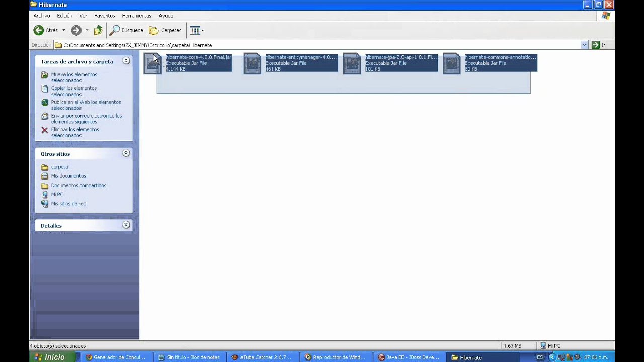Viewport: 644px width, 362px height.
Task: Click Publica en el Web los elementos link
Action: [x=86, y=105]
